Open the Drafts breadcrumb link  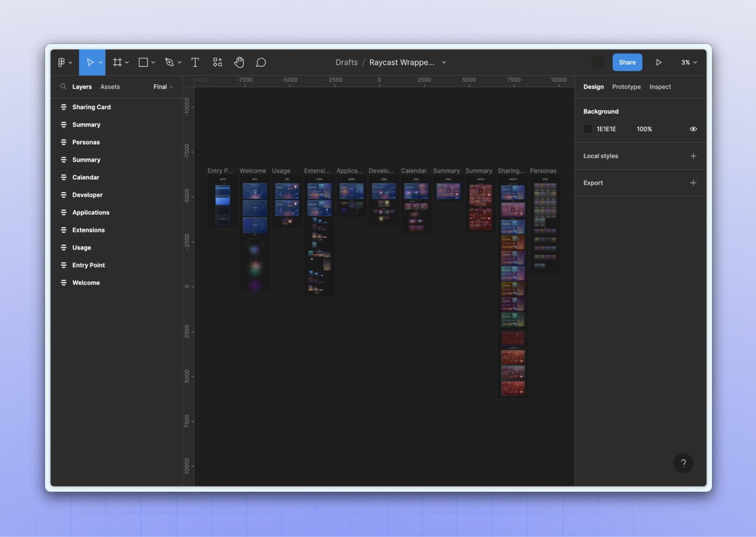coord(347,63)
